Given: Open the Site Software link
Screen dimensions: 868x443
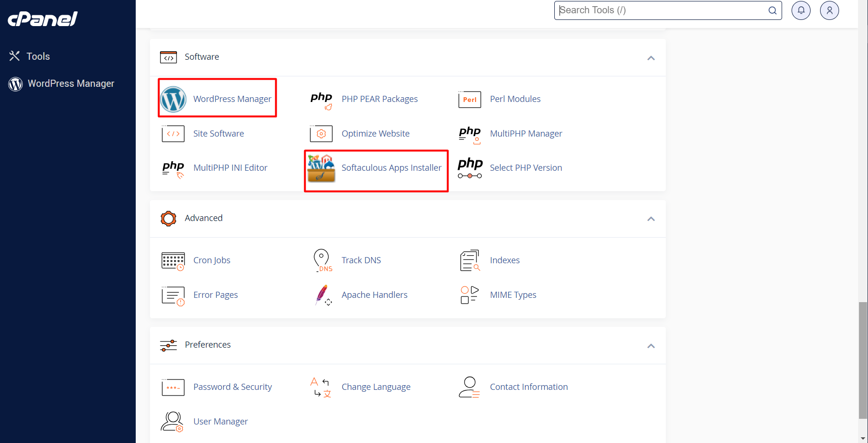Looking at the screenshot, I should click(x=219, y=134).
